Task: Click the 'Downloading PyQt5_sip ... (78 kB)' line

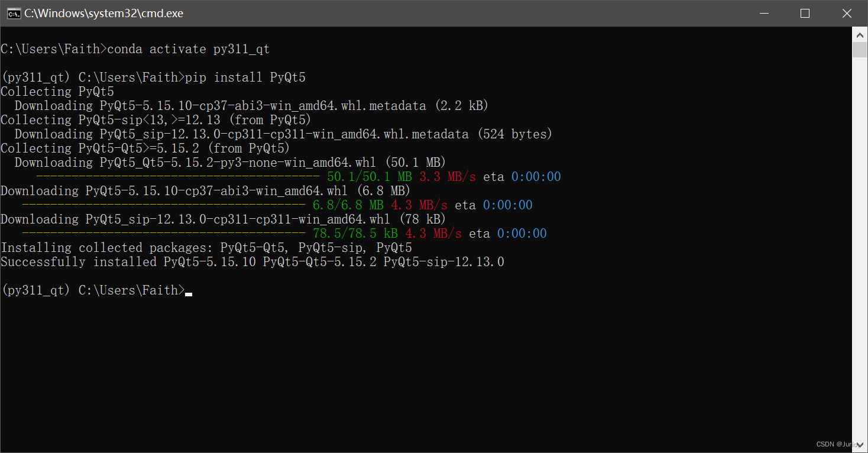Action: click(224, 219)
